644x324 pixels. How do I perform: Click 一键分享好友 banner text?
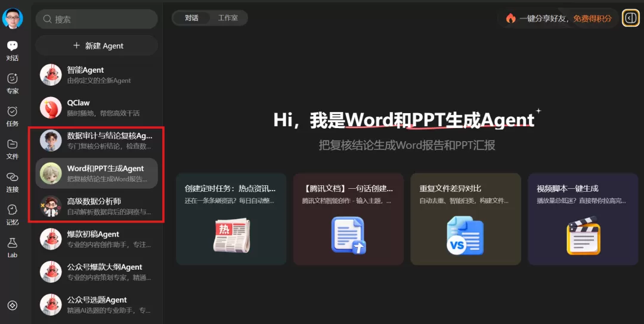pos(543,18)
